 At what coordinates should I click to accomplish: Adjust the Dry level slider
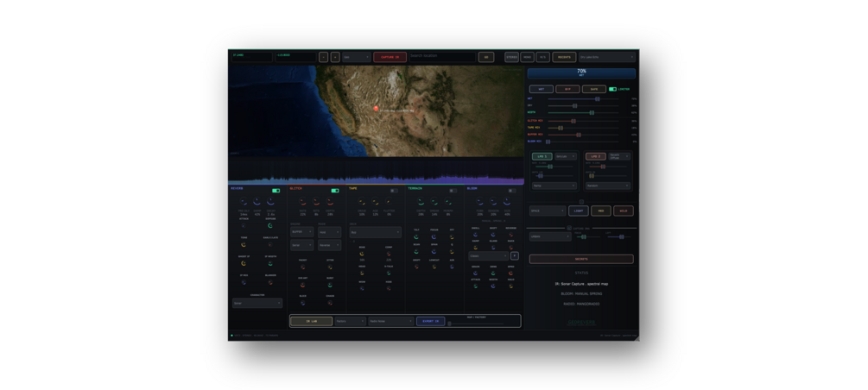tap(583, 105)
